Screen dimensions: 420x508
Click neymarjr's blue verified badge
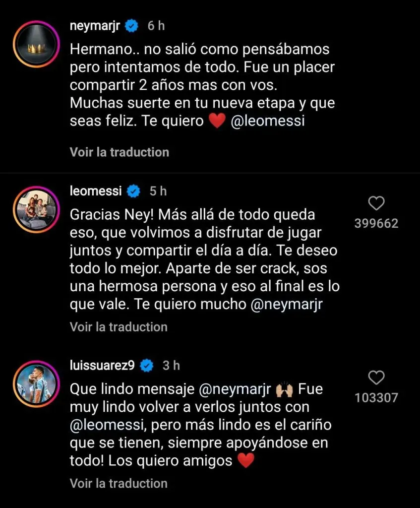point(131,26)
